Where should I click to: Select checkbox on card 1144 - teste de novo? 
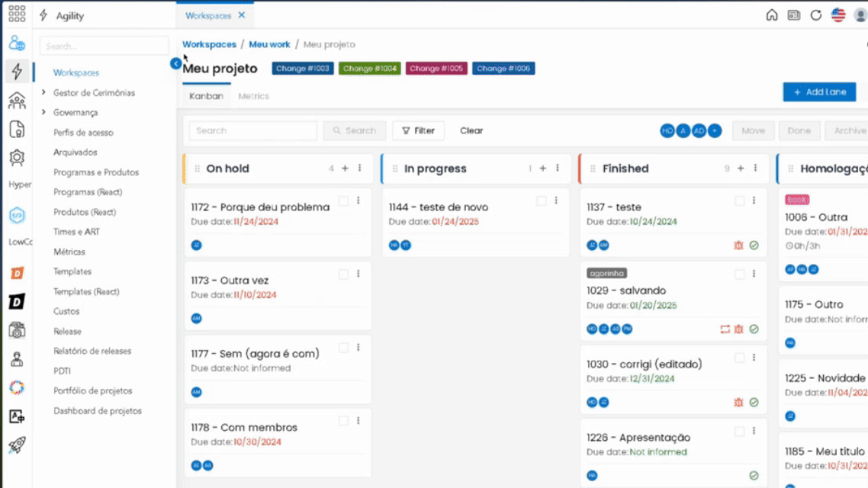542,201
